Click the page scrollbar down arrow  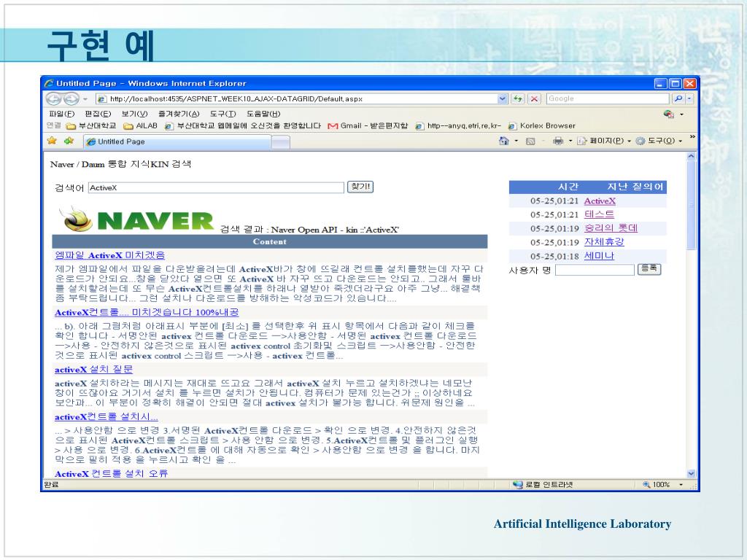click(692, 474)
